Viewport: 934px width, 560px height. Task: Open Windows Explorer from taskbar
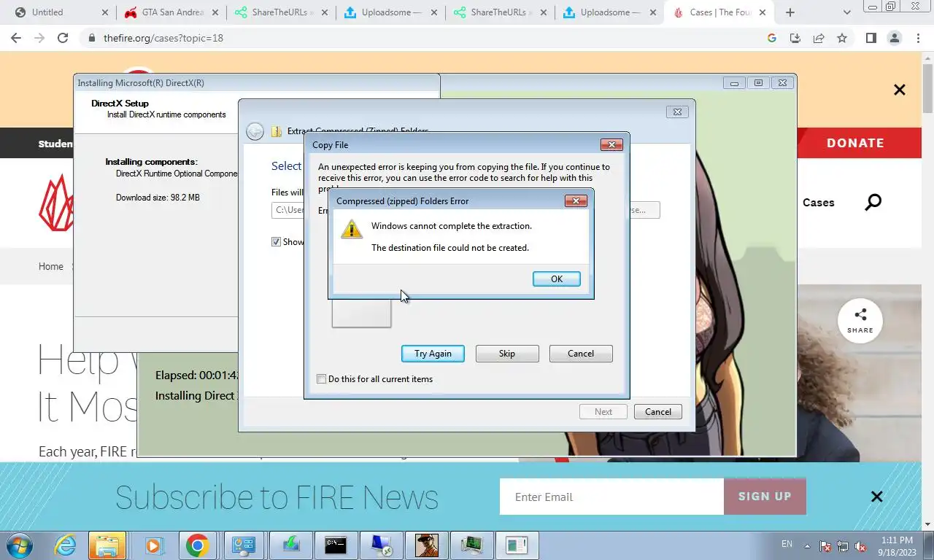107,545
